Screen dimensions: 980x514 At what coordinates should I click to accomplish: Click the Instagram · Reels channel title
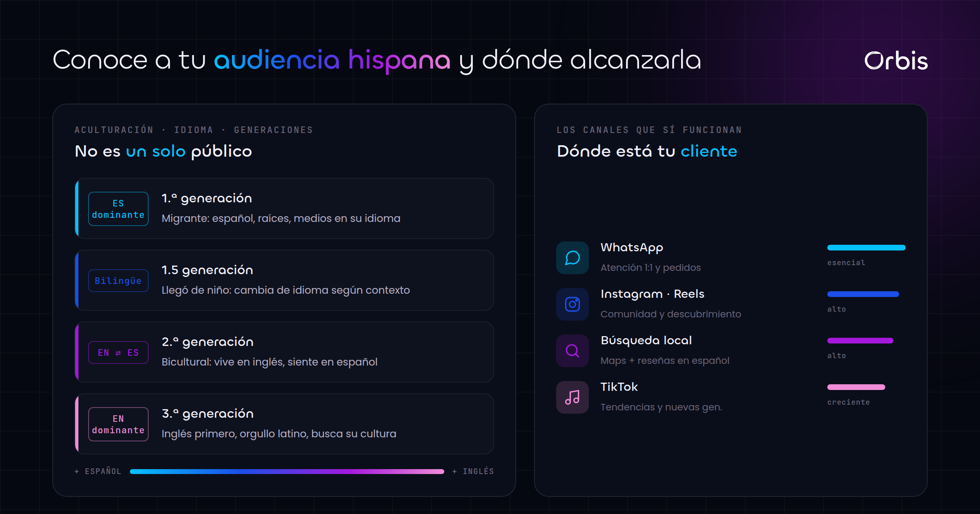click(653, 294)
